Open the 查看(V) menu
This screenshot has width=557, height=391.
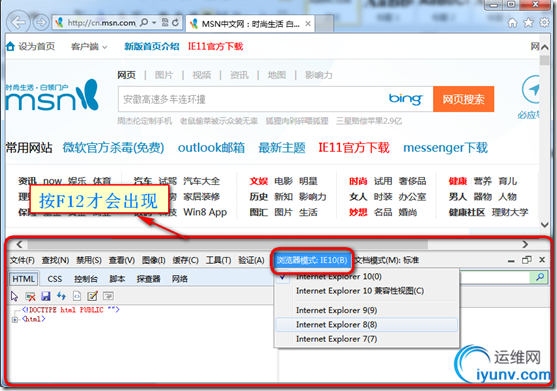tap(122, 260)
